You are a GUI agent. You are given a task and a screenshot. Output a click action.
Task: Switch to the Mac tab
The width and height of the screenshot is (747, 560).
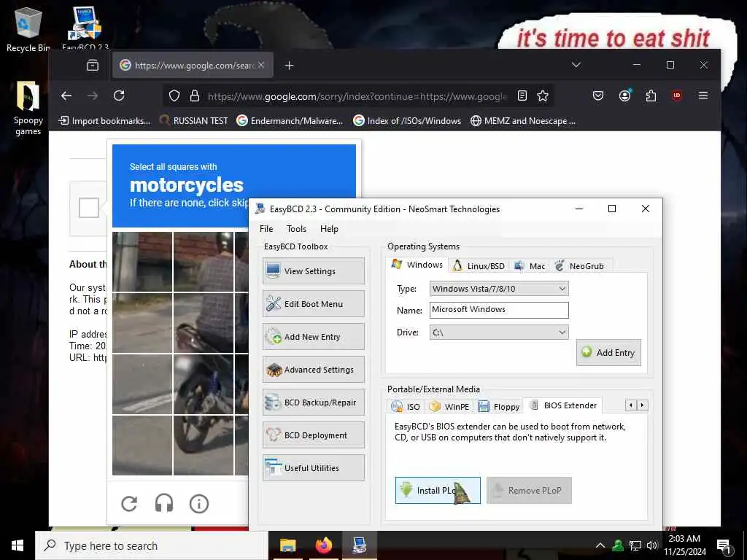pos(530,265)
